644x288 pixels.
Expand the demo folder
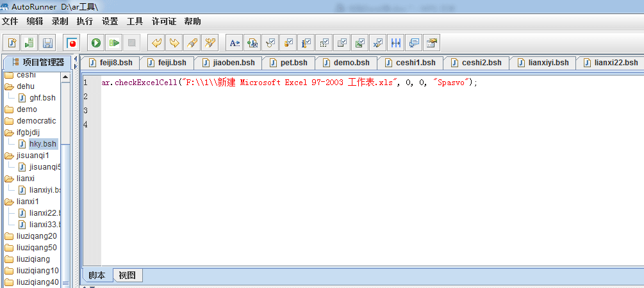[9, 109]
